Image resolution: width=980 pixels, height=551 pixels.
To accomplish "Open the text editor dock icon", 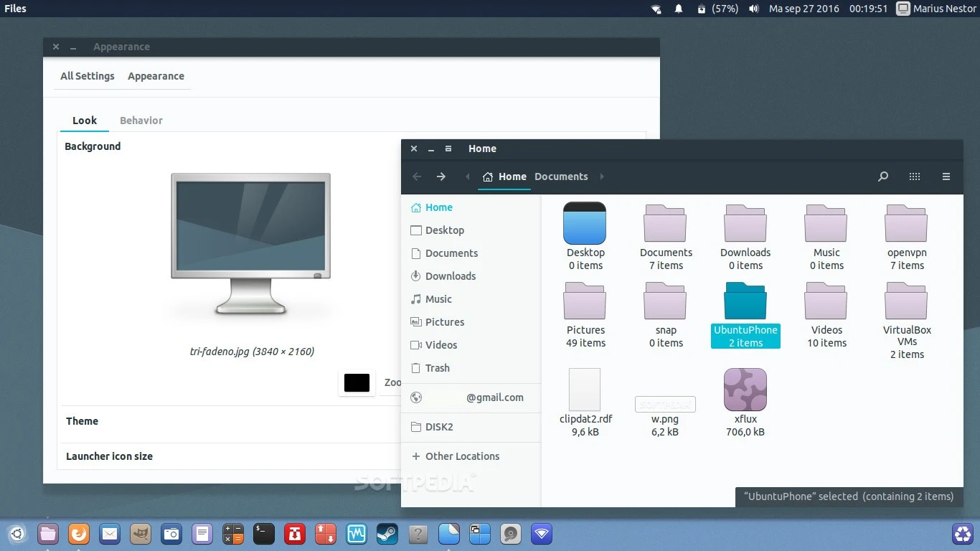I will (x=202, y=534).
